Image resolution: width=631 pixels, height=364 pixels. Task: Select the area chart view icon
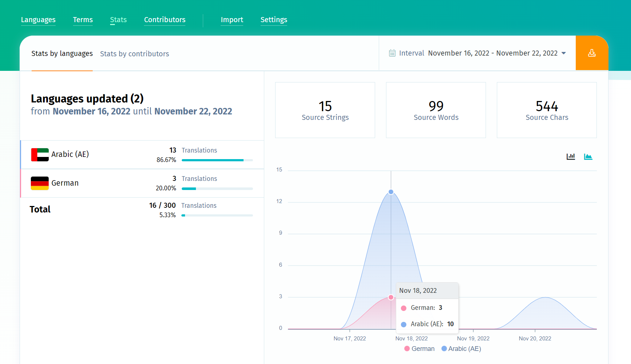tap(588, 156)
